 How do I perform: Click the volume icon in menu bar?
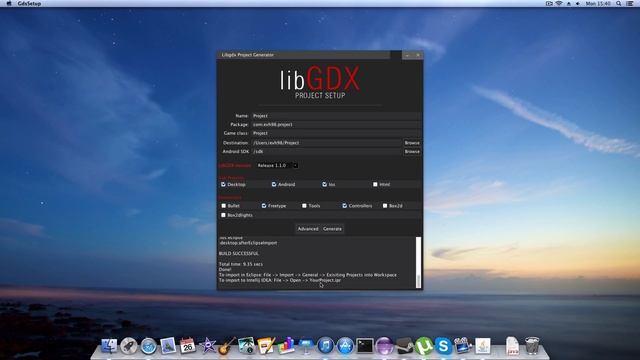[x=578, y=3]
